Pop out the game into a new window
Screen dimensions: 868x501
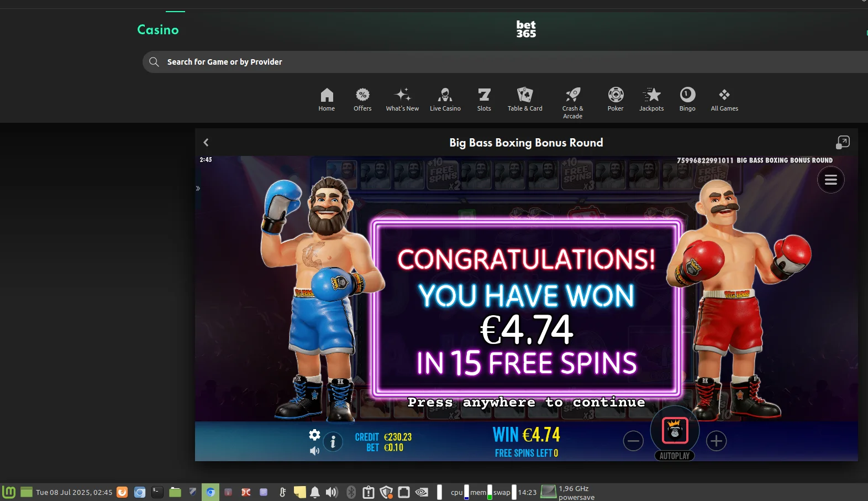point(843,142)
